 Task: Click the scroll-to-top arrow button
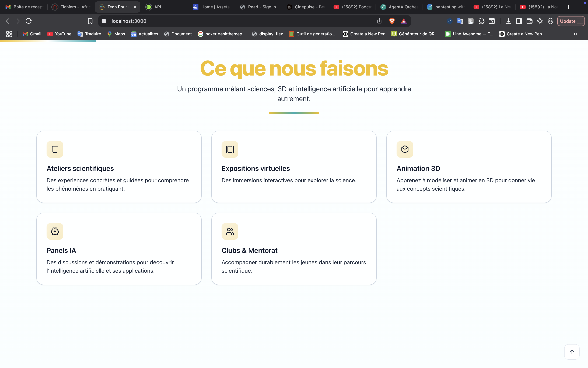572,352
